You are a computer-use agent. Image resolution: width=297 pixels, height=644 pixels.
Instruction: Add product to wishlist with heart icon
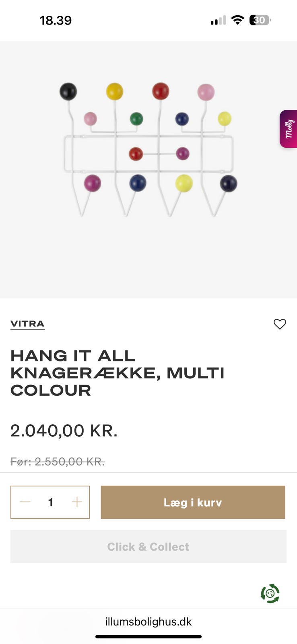(x=280, y=324)
